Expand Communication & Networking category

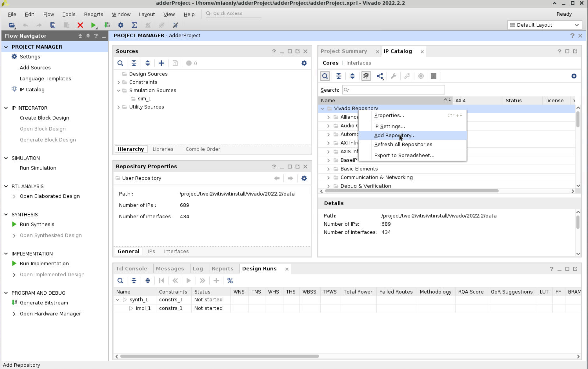click(x=328, y=178)
